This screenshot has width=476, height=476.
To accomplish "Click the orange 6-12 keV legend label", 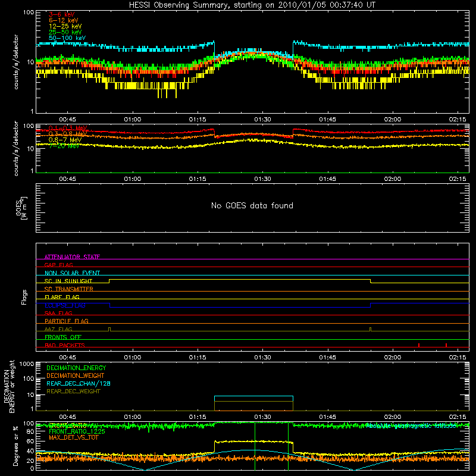I will click(64, 20).
